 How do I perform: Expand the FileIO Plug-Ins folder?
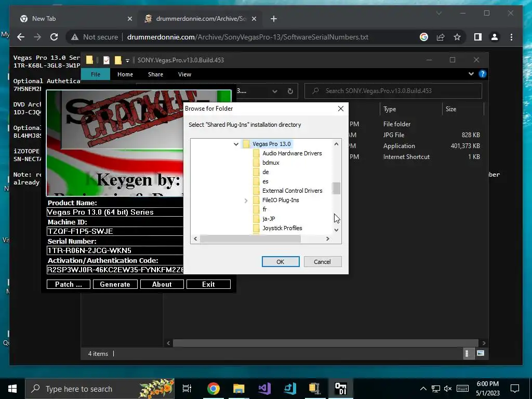pyautogui.click(x=246, y=200)
